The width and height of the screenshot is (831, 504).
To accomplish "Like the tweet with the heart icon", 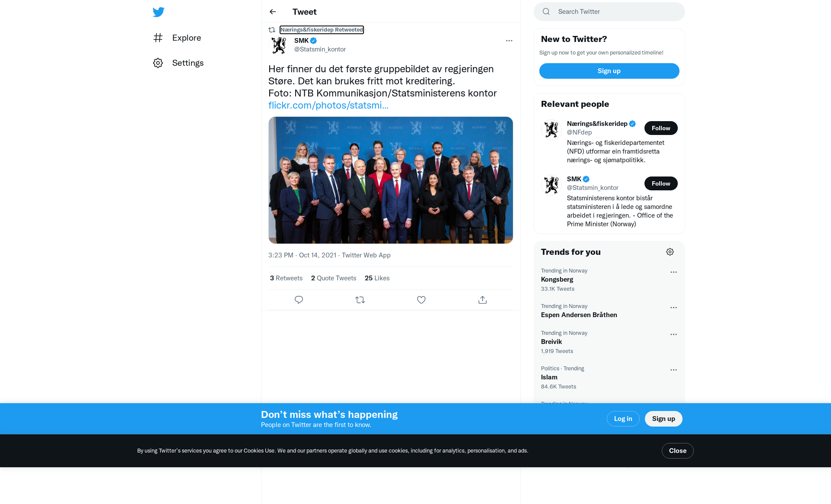I will [421, 300].
